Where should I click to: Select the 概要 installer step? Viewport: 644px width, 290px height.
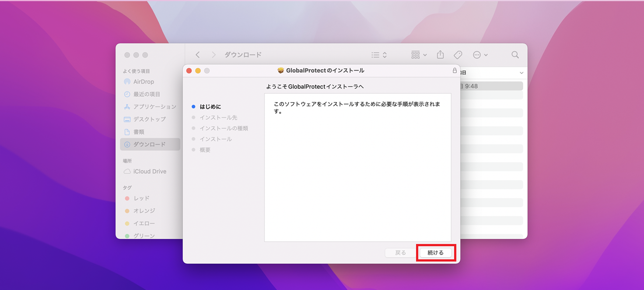click(205, 150)
